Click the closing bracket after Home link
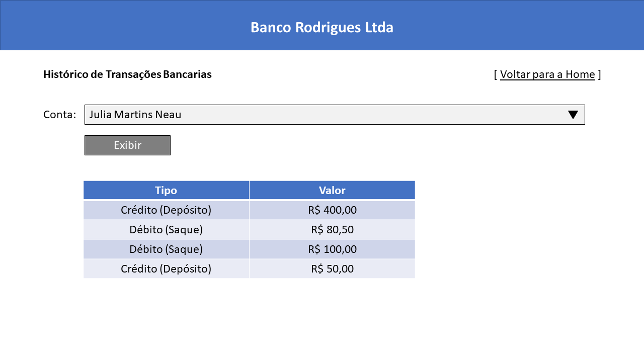 coord(599,74)
